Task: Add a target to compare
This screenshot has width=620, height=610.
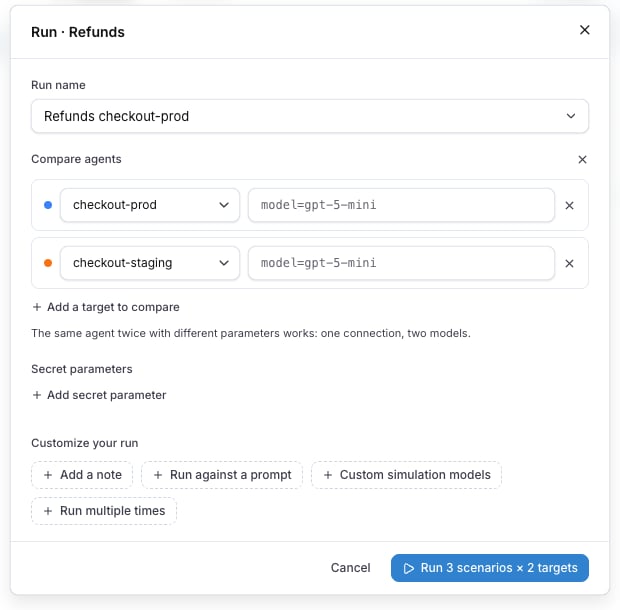Action: pyautogui.click(x=106, y=307)
